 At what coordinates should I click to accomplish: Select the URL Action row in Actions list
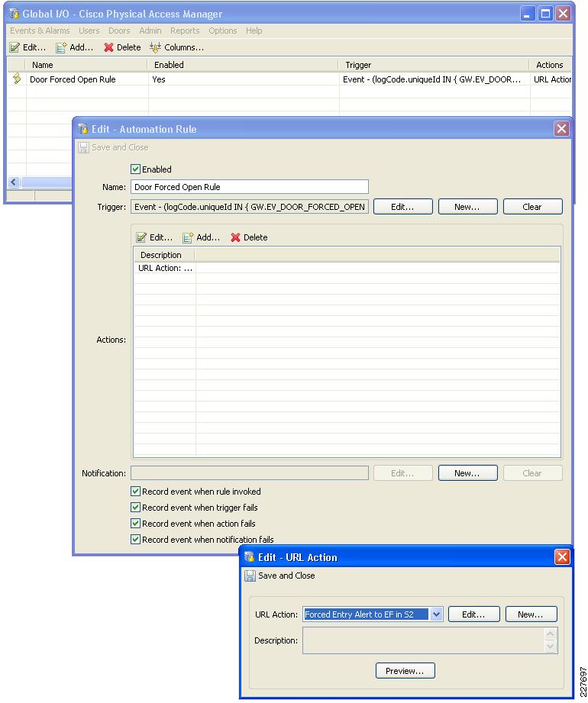(x=347, y=268)
